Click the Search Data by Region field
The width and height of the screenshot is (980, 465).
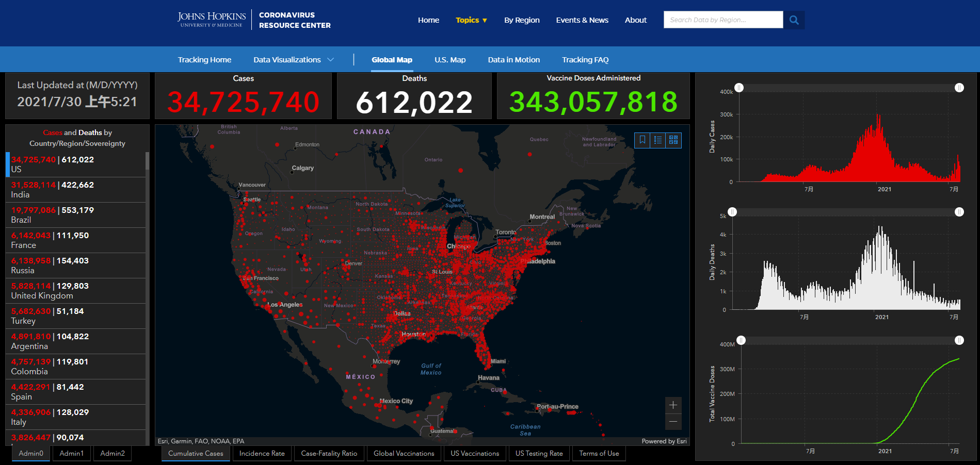click(723, 20)
